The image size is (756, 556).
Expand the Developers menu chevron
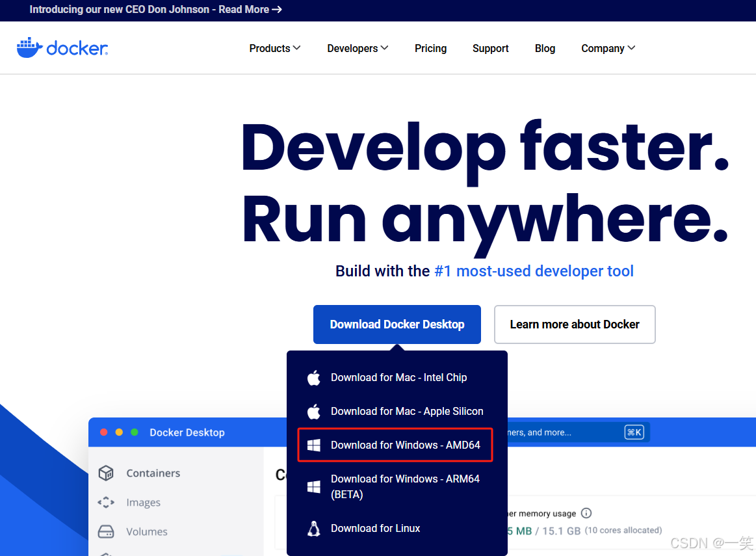[x=384, y=48]
